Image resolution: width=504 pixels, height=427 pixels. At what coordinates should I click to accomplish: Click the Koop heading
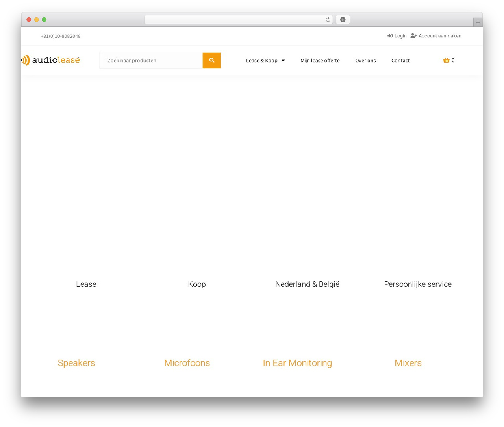click(x=197, y=284)
